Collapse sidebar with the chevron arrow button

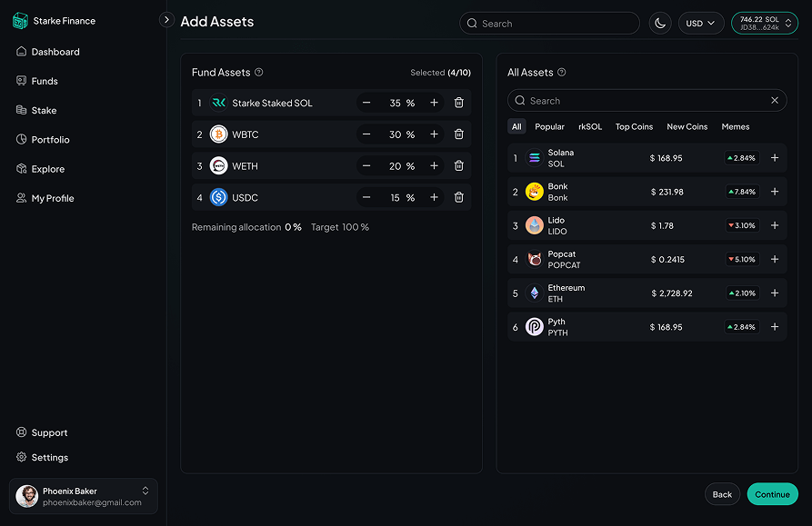(x=166, y=20)
